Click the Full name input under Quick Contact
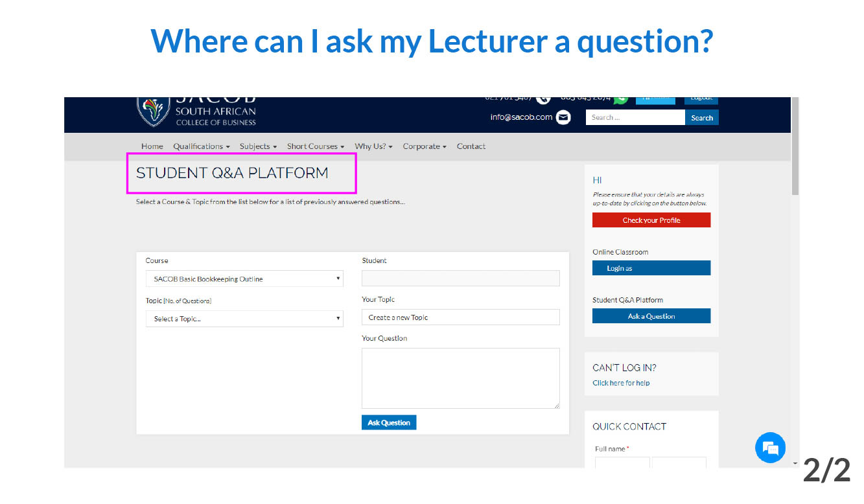The height and width of the screenshot is (504, 864). (x=622, y=463)
